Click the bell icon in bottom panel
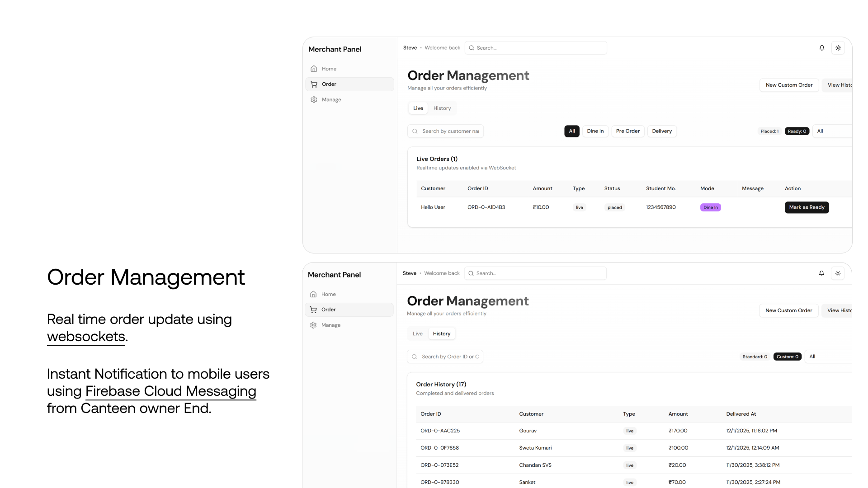The height and width of the screenshot is (488, 868). click(x=821, y=273)
